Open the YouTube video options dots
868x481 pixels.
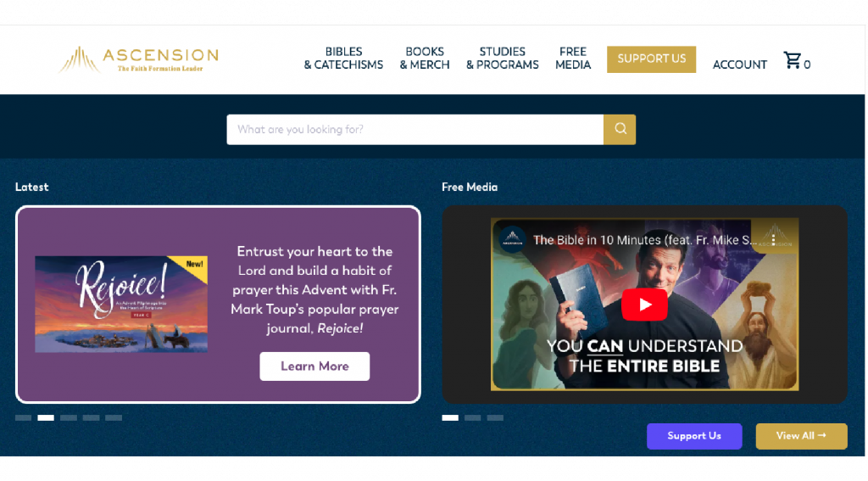point(773,240)
